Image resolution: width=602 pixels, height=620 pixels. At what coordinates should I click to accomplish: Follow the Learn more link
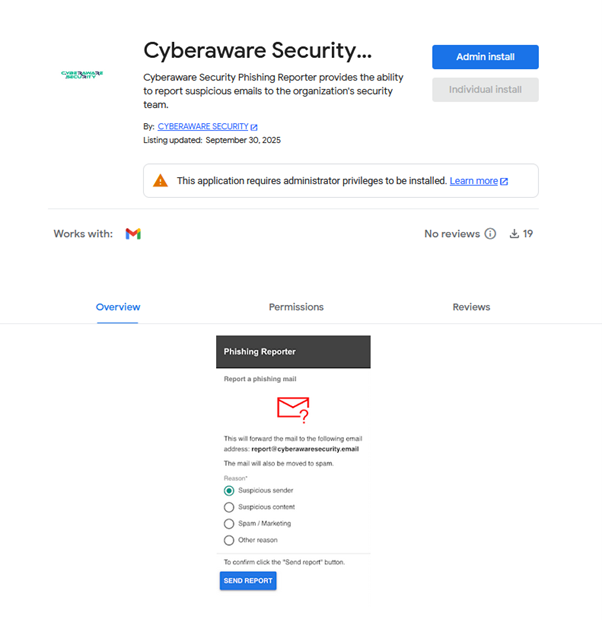[x=473, y=181]
